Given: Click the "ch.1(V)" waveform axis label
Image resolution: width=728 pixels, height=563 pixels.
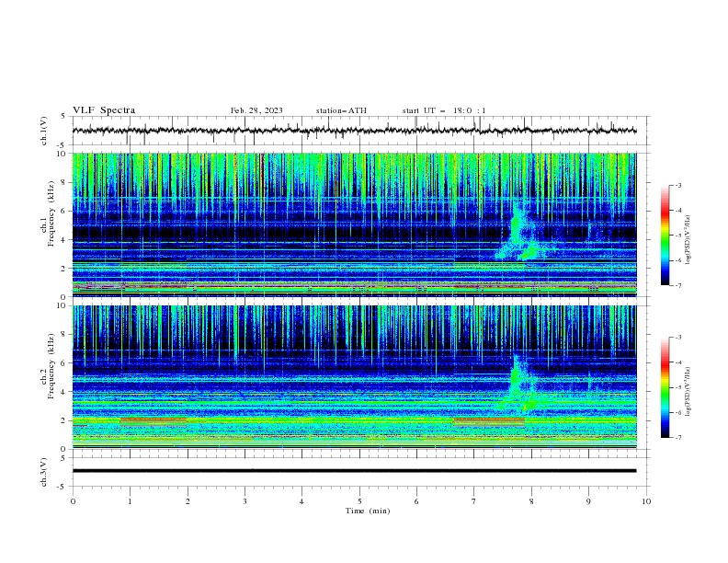Looking at the screenshot, I should (x=44, y=131).
